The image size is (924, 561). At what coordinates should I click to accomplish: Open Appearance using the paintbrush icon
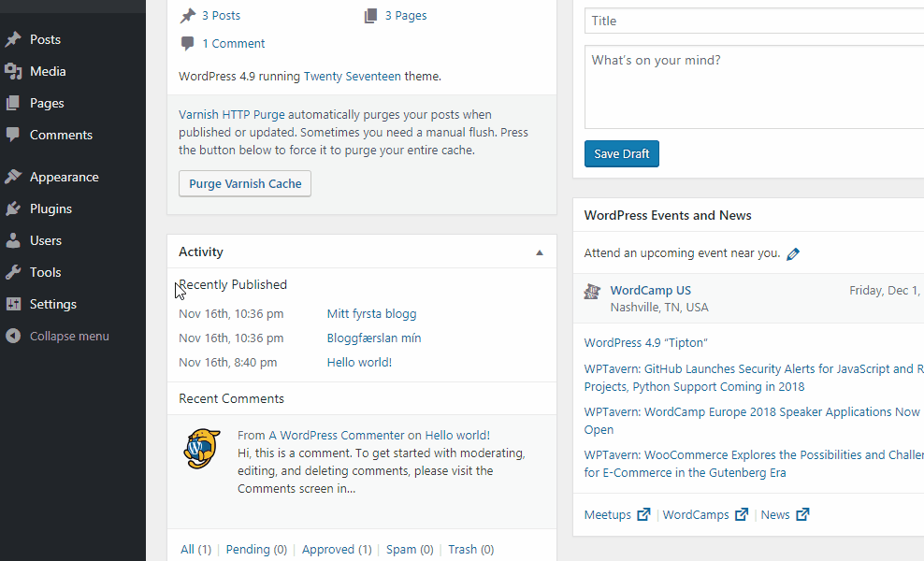click(12, 176)
